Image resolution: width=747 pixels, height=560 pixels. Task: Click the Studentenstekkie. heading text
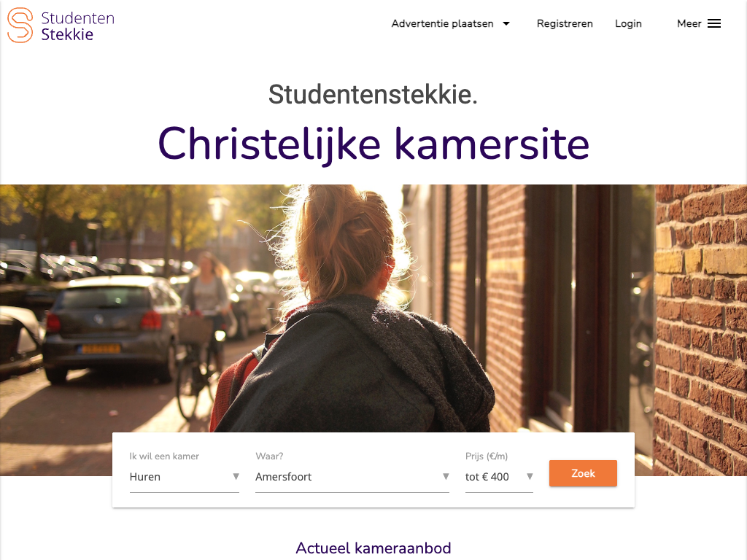click(x=373, y=94)
